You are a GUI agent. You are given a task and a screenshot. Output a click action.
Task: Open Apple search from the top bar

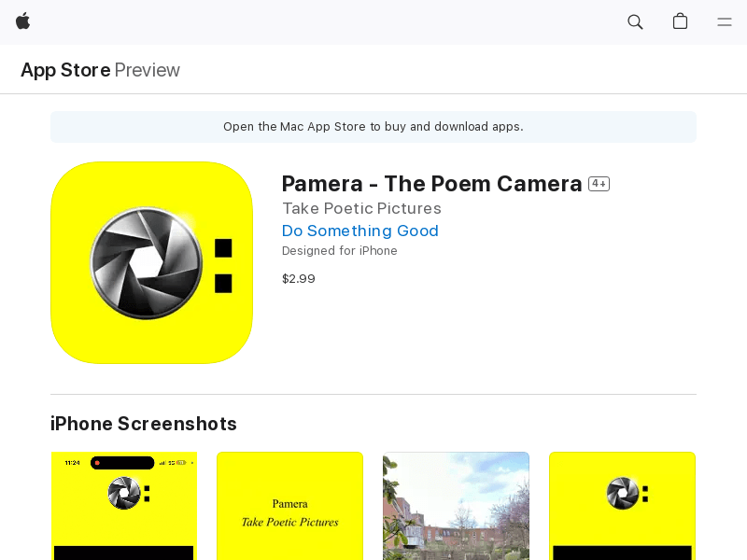pos(635,21)
